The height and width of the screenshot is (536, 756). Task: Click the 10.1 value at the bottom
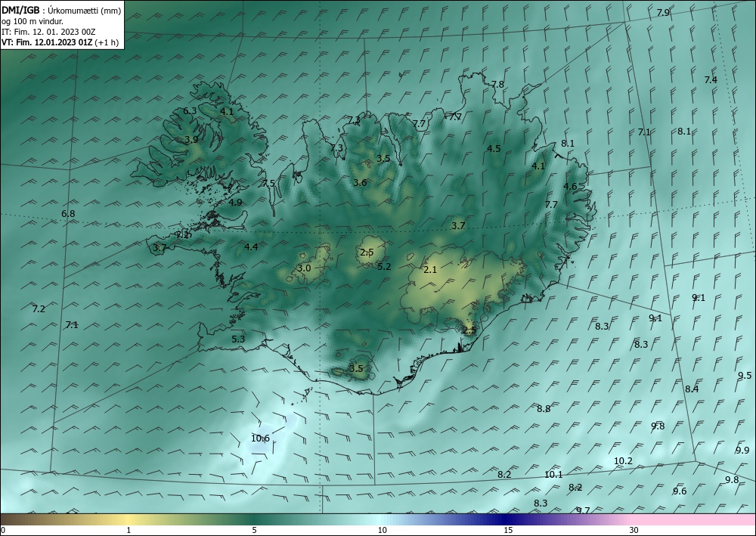tap(553, 474)
